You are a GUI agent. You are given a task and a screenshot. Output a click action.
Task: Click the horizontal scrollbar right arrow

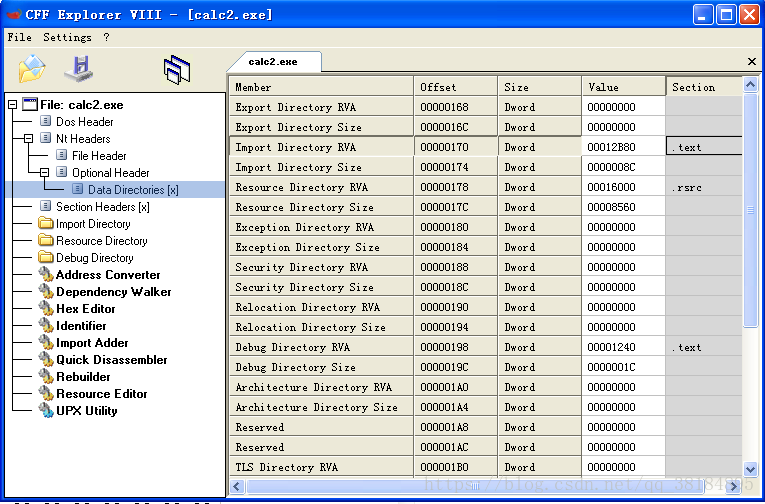734,486
